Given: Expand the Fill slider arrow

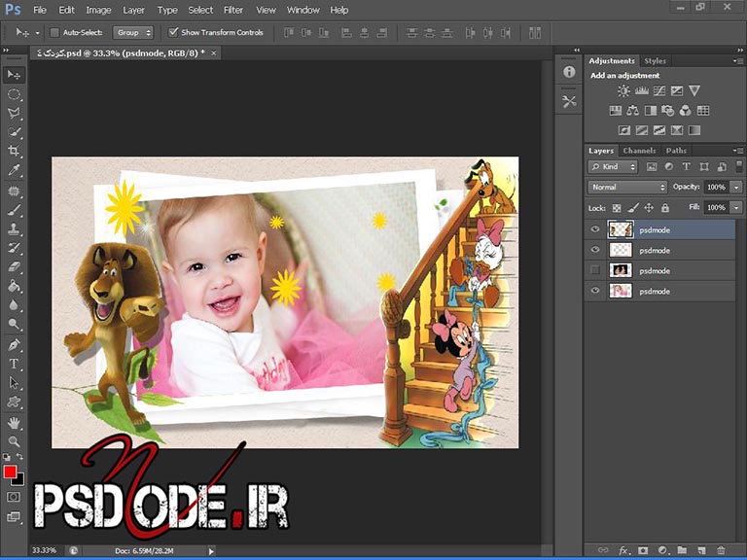Looking at the screenshot, I should point(736,208).
